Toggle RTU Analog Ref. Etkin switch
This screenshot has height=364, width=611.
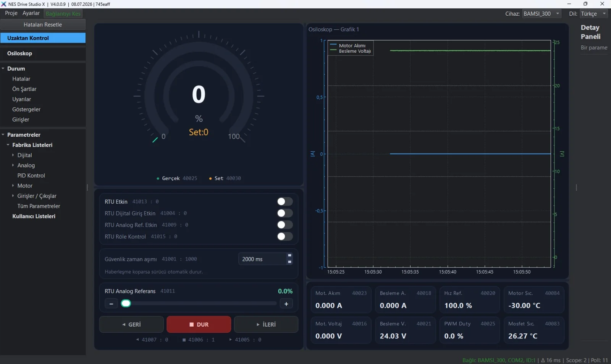coord(285,225)
